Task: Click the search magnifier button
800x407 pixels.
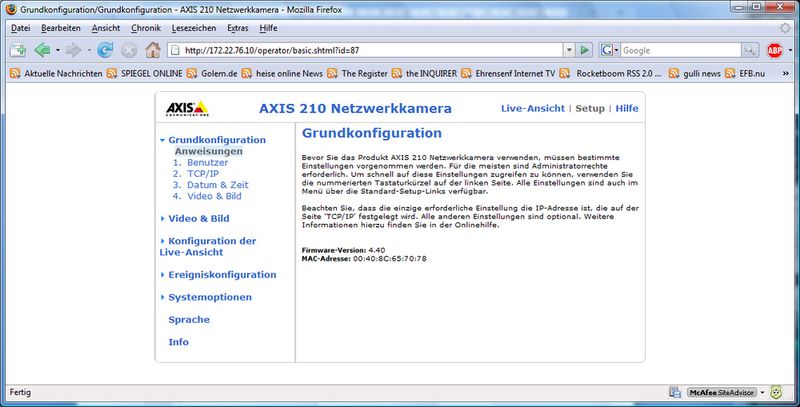Action: point(749,50)
